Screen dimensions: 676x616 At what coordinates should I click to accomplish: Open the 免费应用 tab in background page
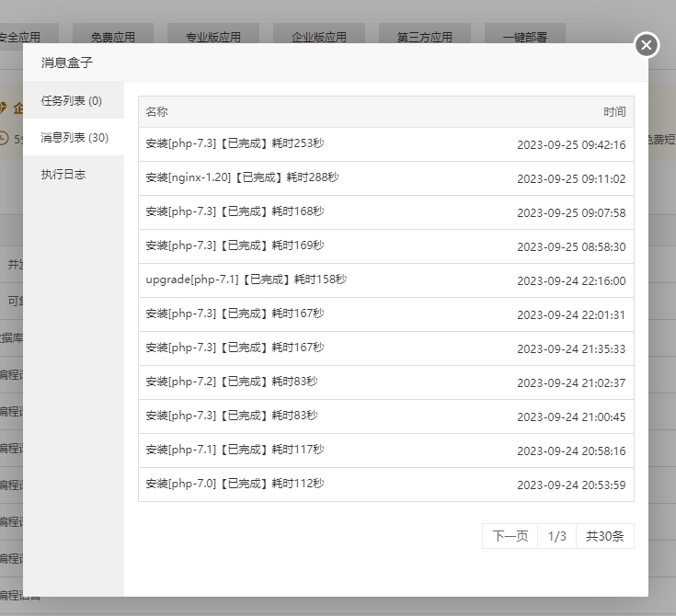coord(113,35)
